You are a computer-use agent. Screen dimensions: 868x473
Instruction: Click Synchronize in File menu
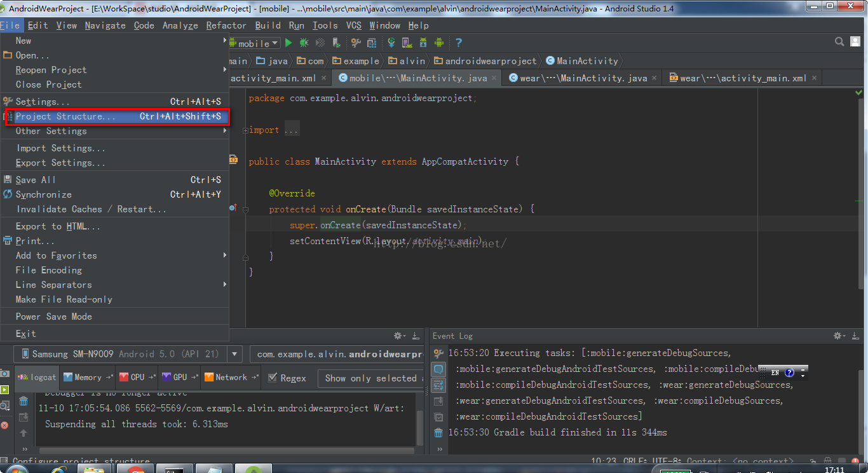[114, 195]
